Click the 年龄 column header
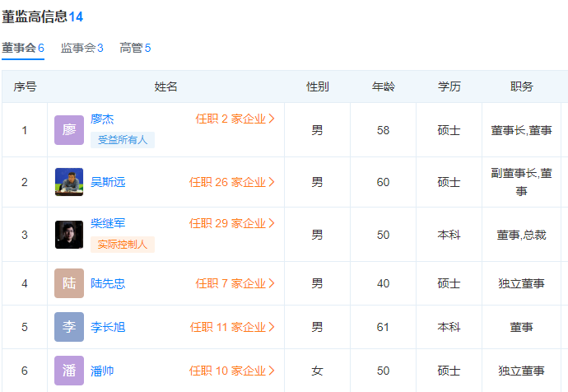 384,86
